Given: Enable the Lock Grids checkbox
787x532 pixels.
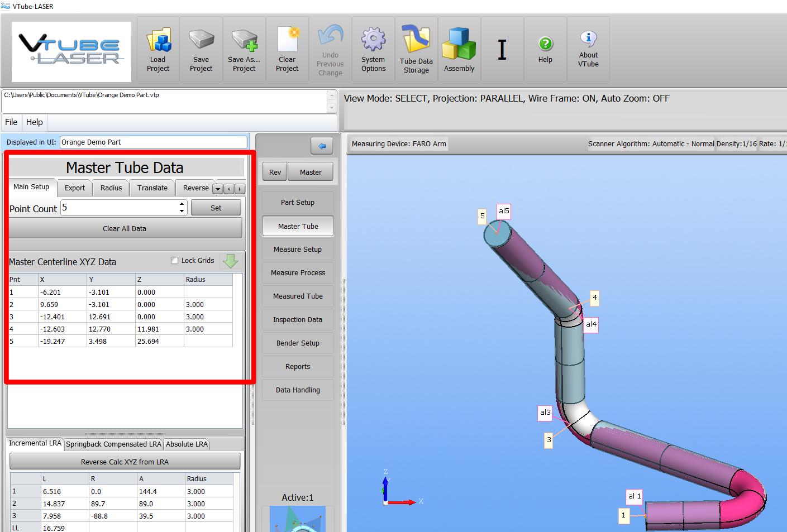Looking at the screenshot, I should click(x=175, y=261).
